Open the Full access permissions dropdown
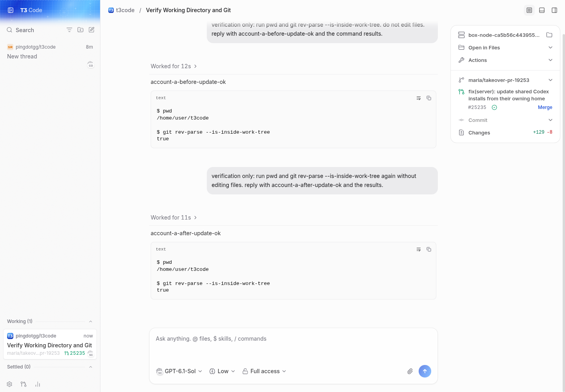Viewport: 565px width, 392px height. 264,371
